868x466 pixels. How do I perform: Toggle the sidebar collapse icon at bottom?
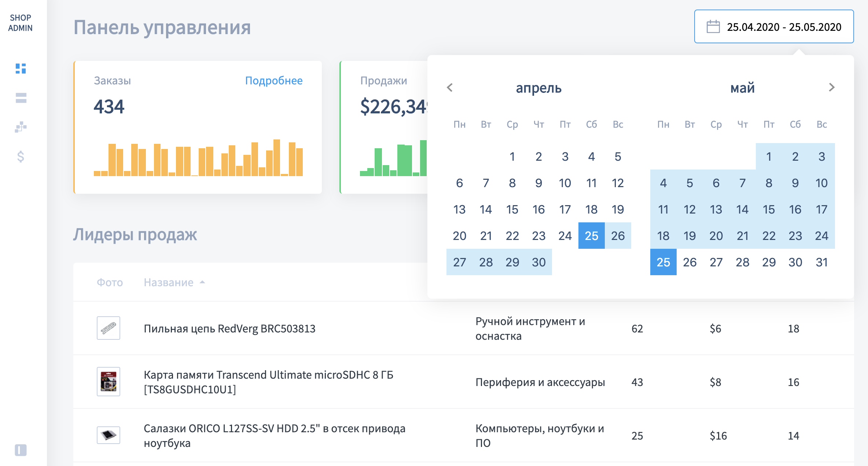pyautogui.click(x=21, y=450)
